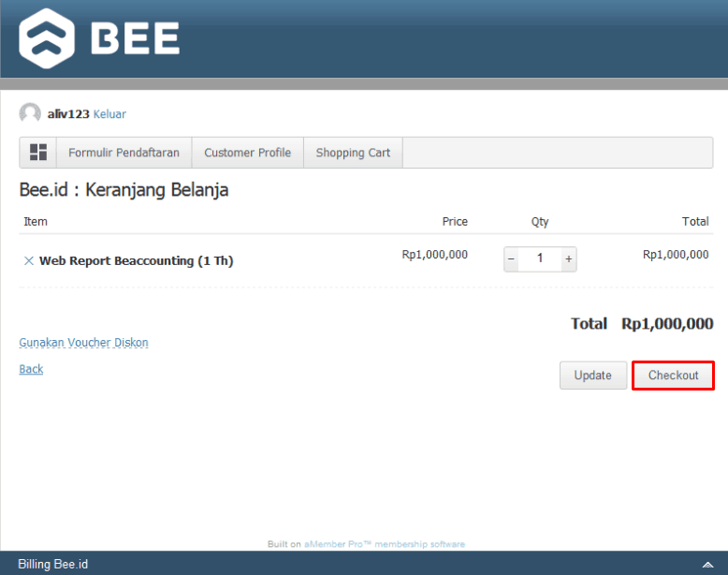Click the Keluar logout link
This screenshot has height=575, width=728.
(109, 114)
